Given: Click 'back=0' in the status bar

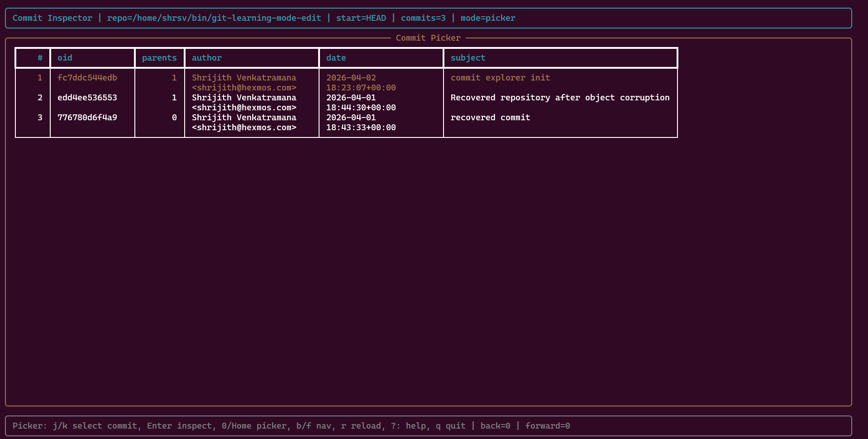Looking at the screenshot, I should pyautogui.click(x=496, y=426).
